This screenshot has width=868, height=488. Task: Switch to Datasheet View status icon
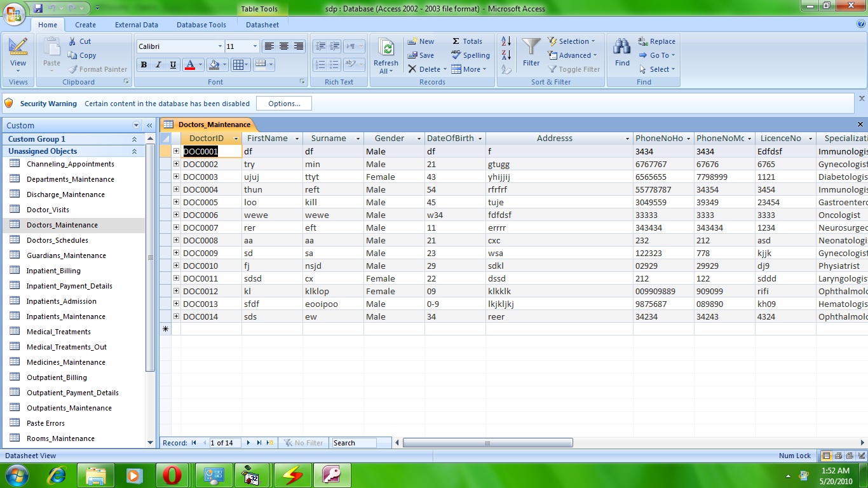click(826, 456)
